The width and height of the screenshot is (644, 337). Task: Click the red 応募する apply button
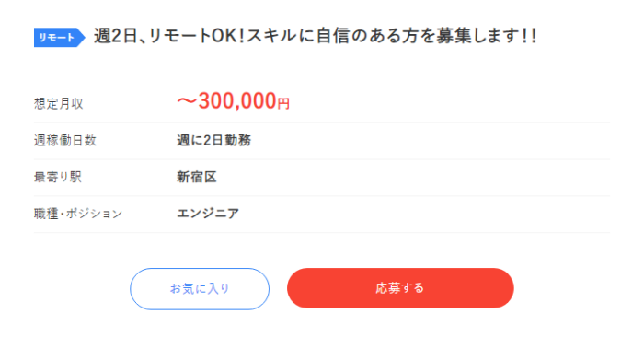point(400,288)
